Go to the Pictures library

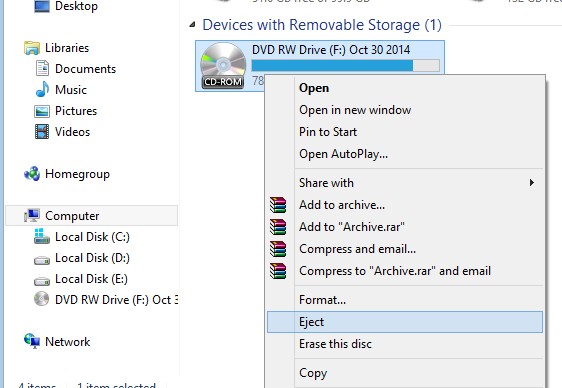[76, 111]
